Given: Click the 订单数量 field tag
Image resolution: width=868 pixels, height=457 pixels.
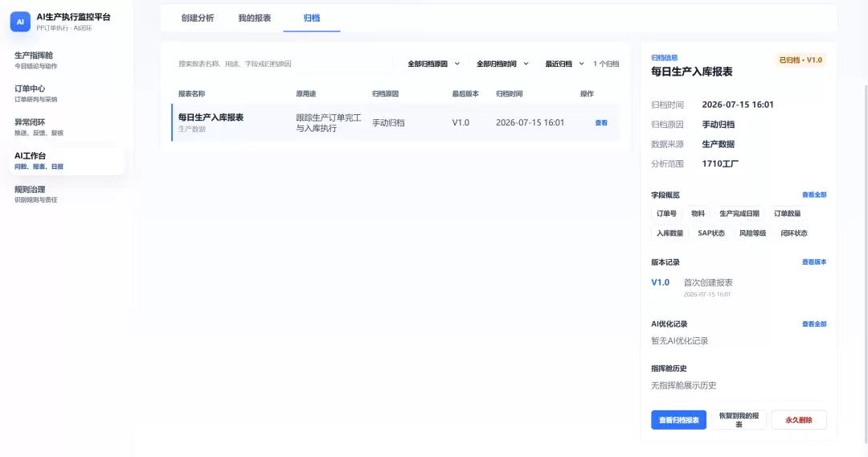Looking at the screenshot, I should click(787, 214).
